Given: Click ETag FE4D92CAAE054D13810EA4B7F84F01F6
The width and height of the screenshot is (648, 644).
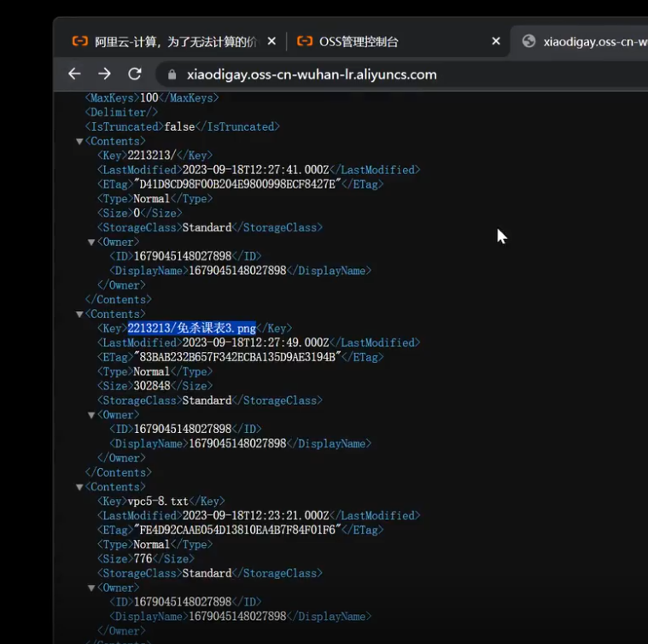Looking at the screenshot, I should click(237, 530).
